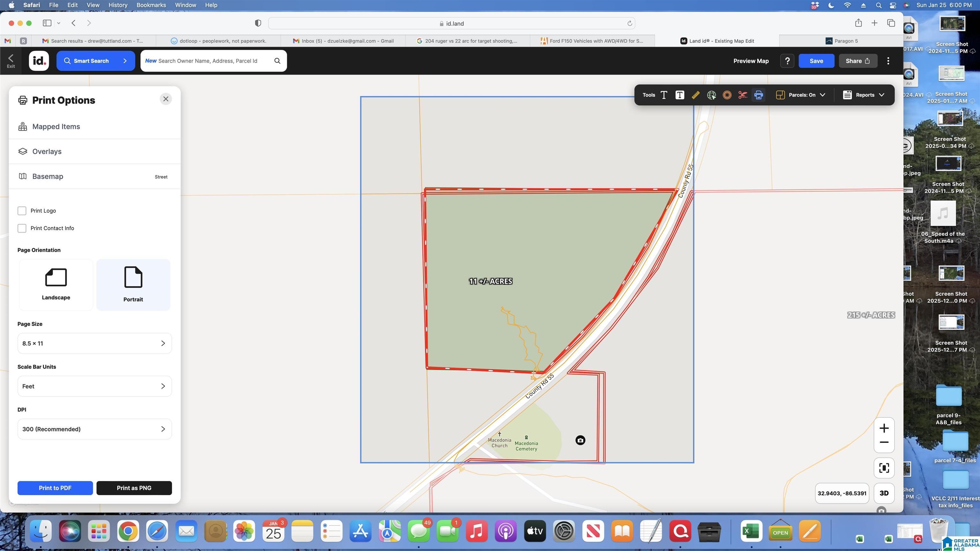Zoom in with the plus button

click(884, 428)
